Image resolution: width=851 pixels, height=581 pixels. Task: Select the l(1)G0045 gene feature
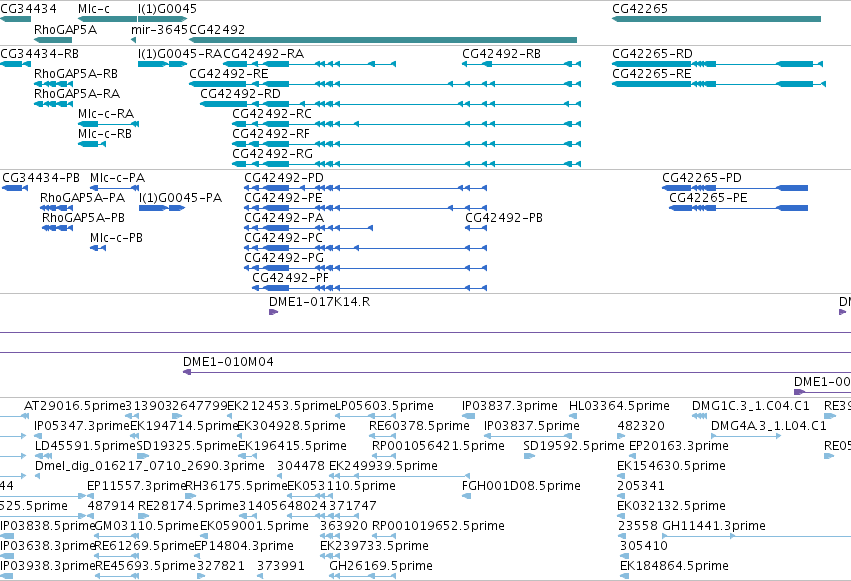[162, 19]
